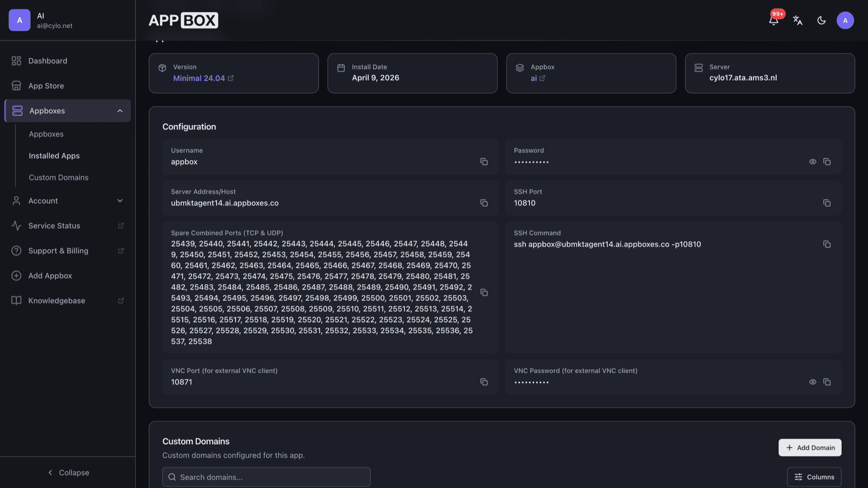The height and width of the screenshot is (488, 868).
Task: Select the SSH port value 10810
Action: [x=524, y=203]
